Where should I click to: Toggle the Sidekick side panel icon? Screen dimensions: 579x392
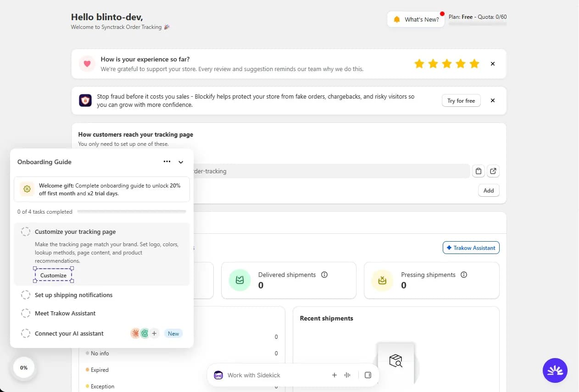click(x=367, y=375)
